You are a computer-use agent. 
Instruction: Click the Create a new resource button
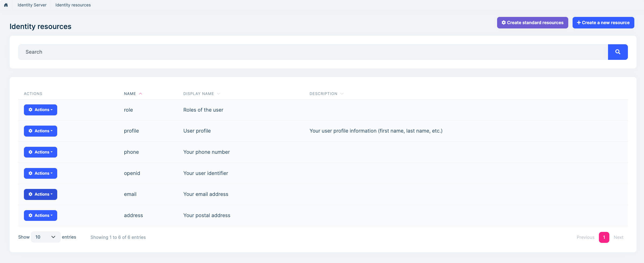(603, 23)
